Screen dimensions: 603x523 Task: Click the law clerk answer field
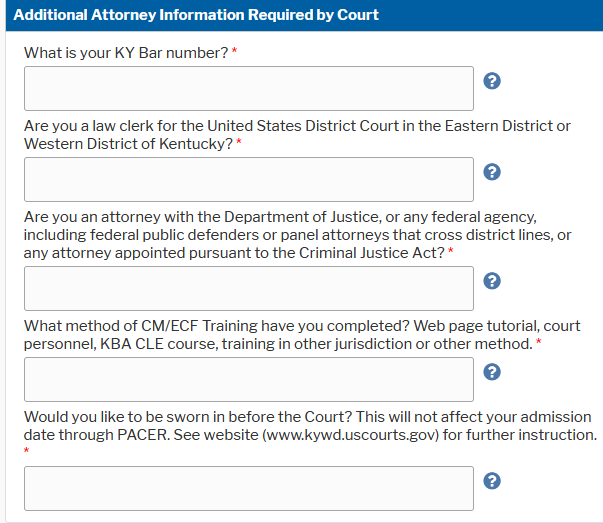(x=248, y=179)
